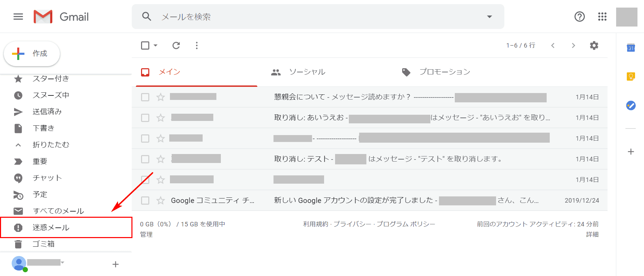
Task: Open the main hamburger menu
Action: tap(18, 17)
